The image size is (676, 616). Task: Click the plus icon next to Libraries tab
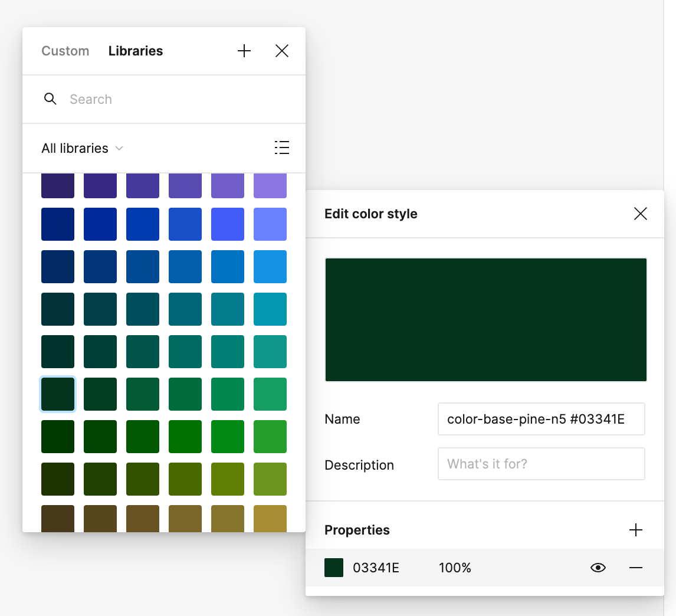(244, 51)
